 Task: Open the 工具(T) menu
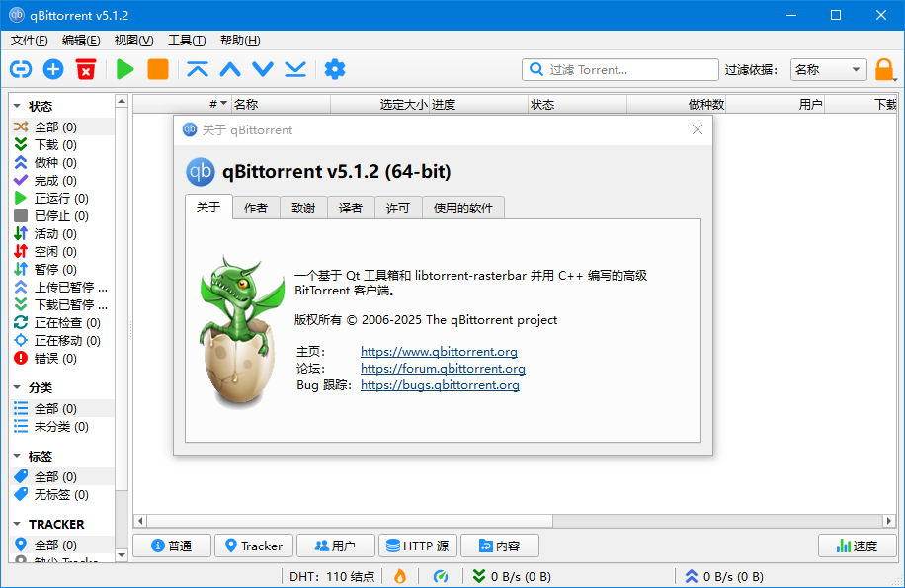187,41
